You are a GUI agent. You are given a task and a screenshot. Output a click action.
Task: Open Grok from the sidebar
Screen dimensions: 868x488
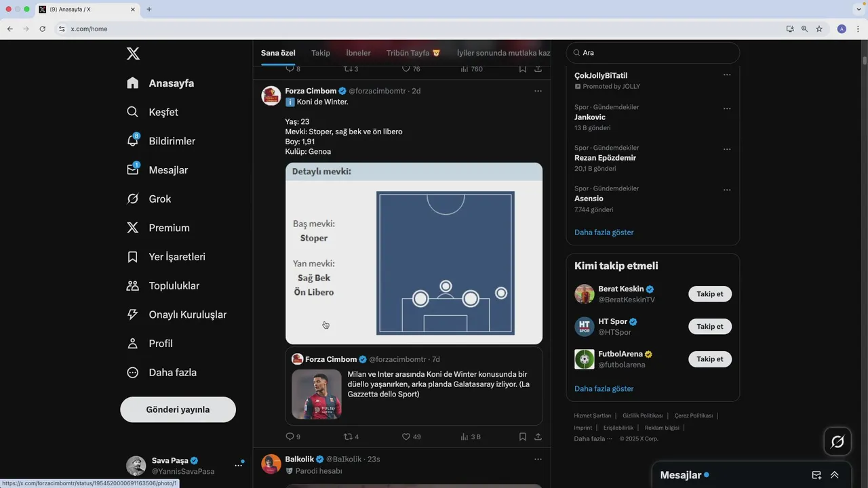point(149,199)
